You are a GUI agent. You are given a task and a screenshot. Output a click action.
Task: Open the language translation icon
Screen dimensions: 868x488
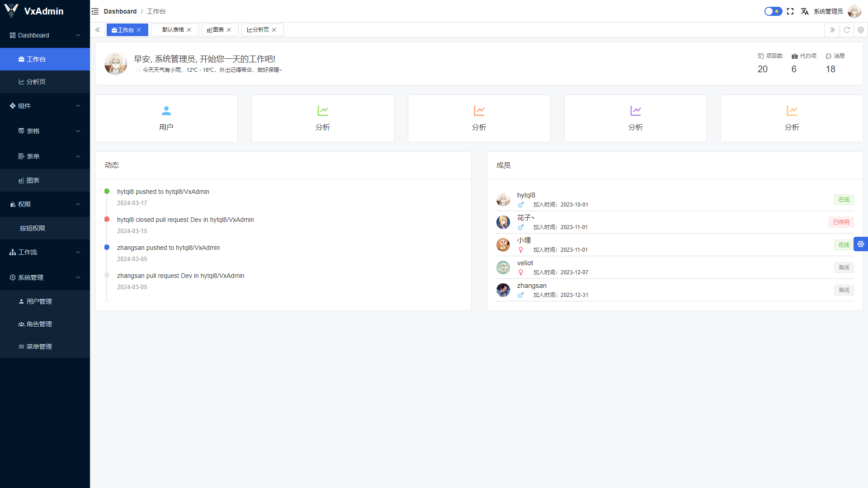click(x=805, y=11)
